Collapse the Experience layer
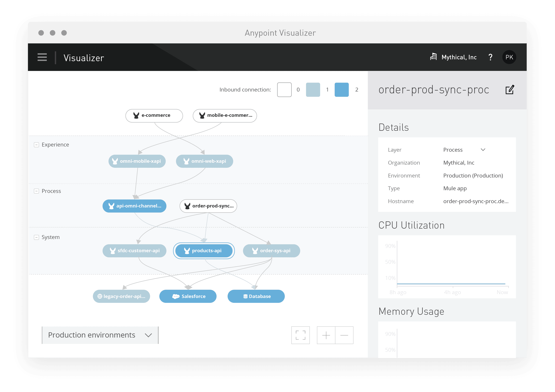This screenshot has height=392, width=555. pos(37,144)
